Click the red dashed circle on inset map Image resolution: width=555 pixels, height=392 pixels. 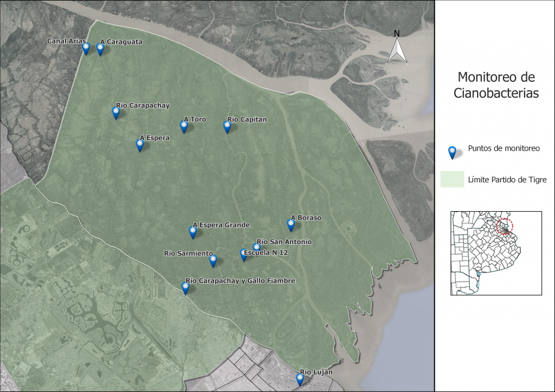[505, 226]
